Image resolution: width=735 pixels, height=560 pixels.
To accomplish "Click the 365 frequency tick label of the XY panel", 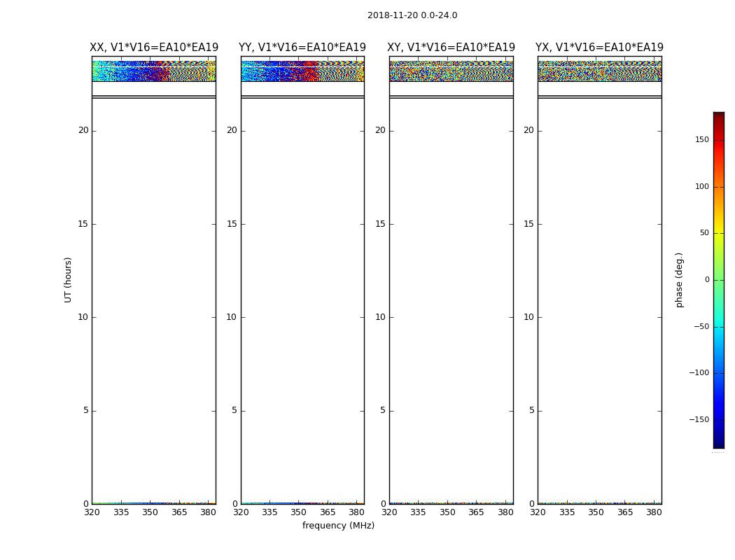I will click(476, 512).
